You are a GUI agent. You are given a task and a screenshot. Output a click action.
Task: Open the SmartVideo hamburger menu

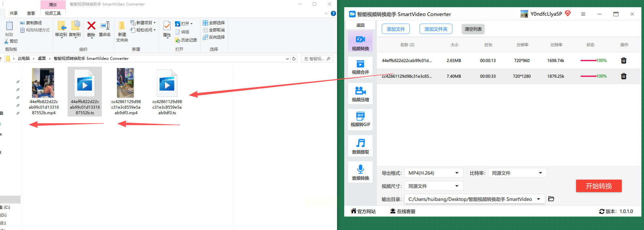tap(583, 14)
